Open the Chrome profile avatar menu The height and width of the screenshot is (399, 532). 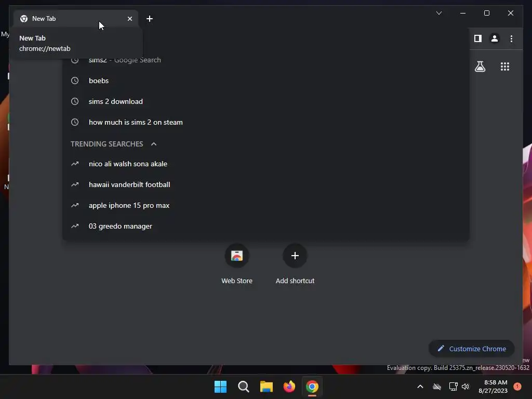click(495, 38)
